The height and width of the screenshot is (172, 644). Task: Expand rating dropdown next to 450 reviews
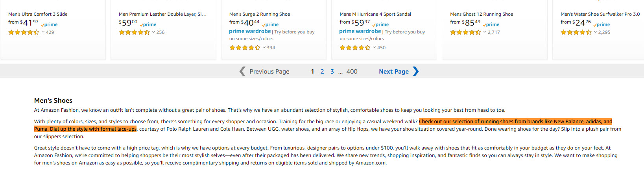point(374,48)
